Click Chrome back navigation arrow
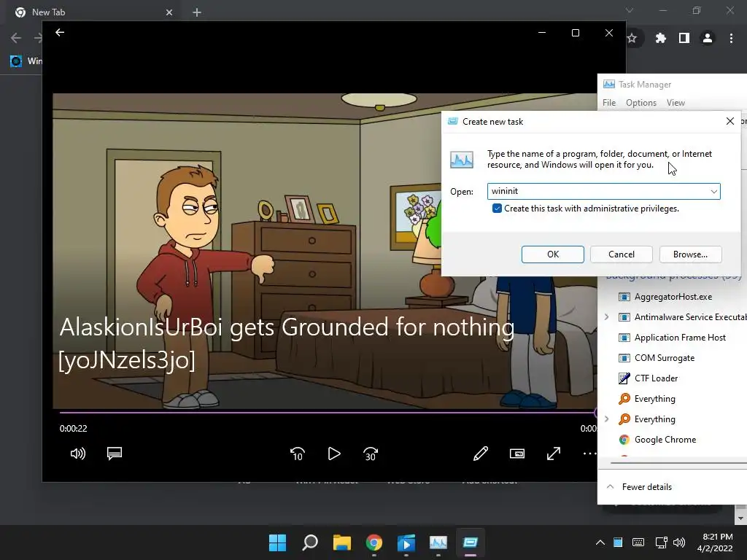 (16, 38)
